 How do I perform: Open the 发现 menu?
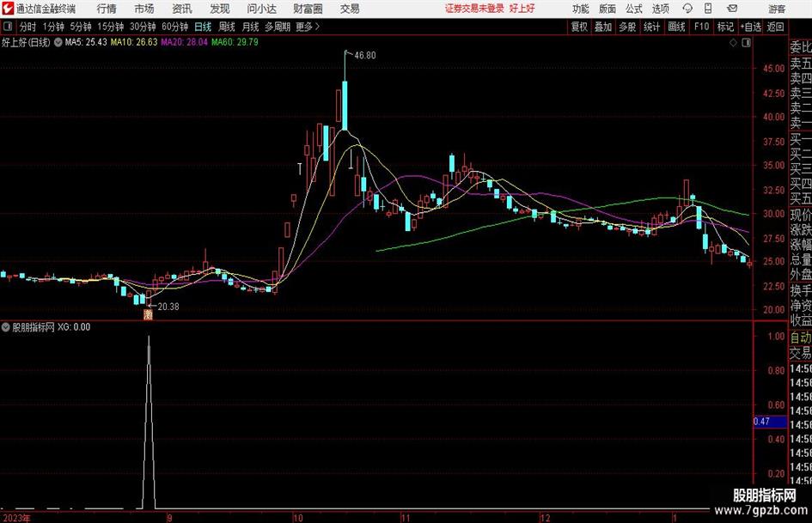click(x=220, y=9)
